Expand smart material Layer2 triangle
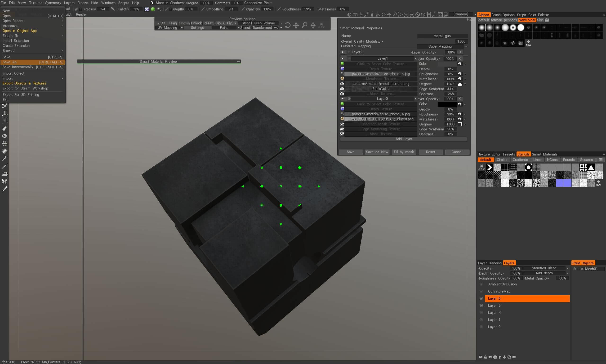 coord(343,52)
